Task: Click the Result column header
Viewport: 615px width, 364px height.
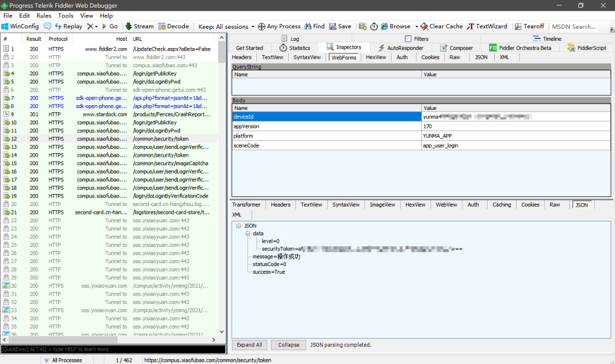Action: (x=34, y=39)
